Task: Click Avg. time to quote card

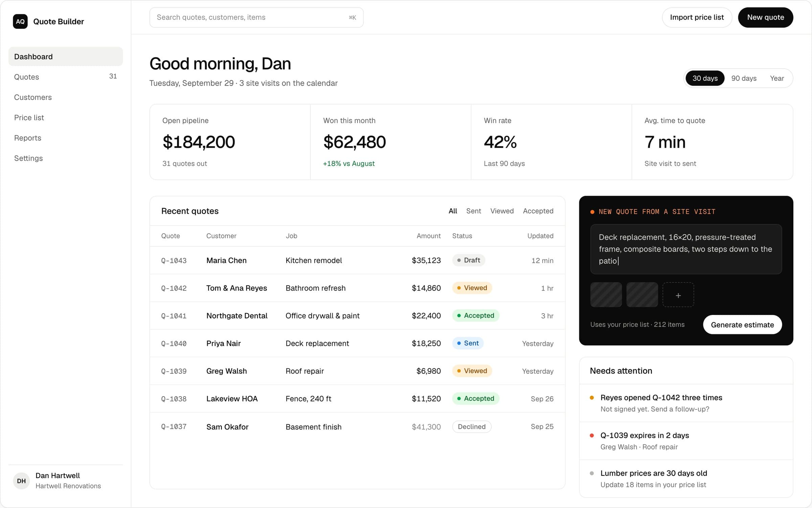Action: (x=712, y=142)
